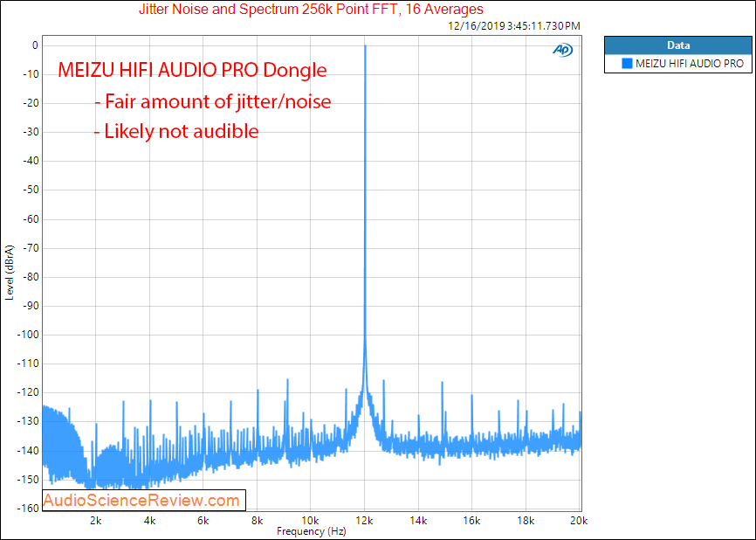Screen dimensions: 756x540
Task: Click the -100 level tick label
Action: [29, 335]
